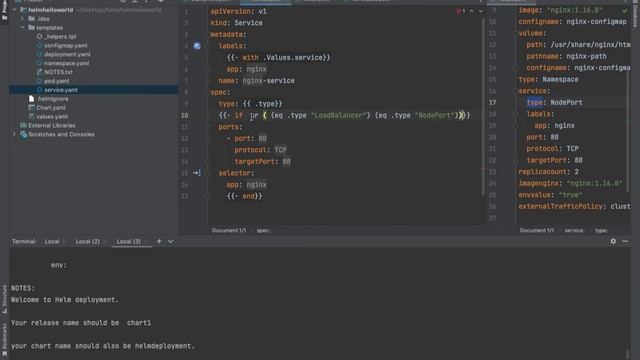The image size is (640, 360).
Task: Click 'service:' breadcrumb in values.yaml editor
Action: 574,231
